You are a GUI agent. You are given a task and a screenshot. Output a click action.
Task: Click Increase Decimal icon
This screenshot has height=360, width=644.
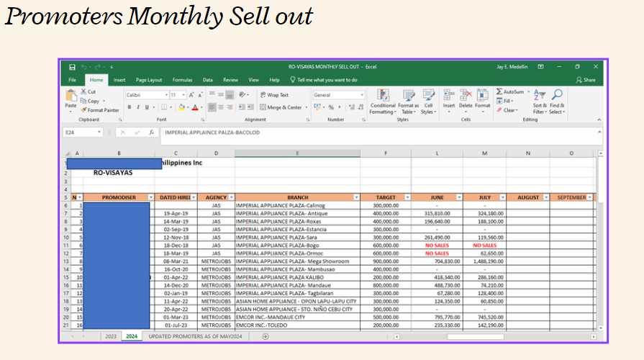(352, 107)
